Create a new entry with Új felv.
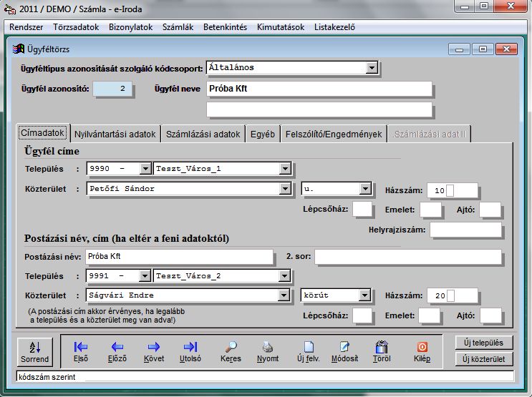This screenshot has width=532, height=397. [x=308, y=351]
